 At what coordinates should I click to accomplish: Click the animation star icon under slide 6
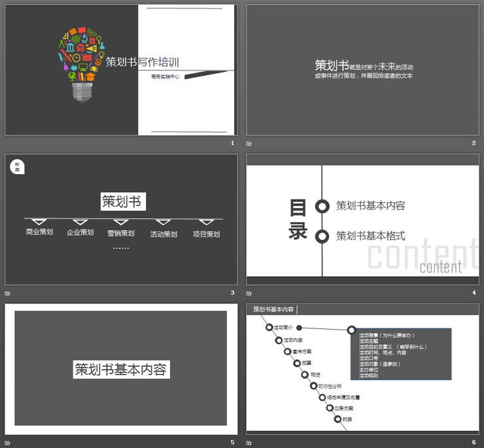coord(249,443)
